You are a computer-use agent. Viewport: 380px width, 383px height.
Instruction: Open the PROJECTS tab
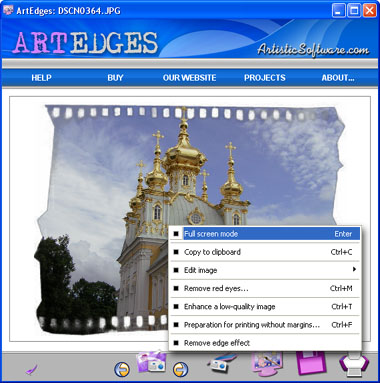(x=265, y=78)
